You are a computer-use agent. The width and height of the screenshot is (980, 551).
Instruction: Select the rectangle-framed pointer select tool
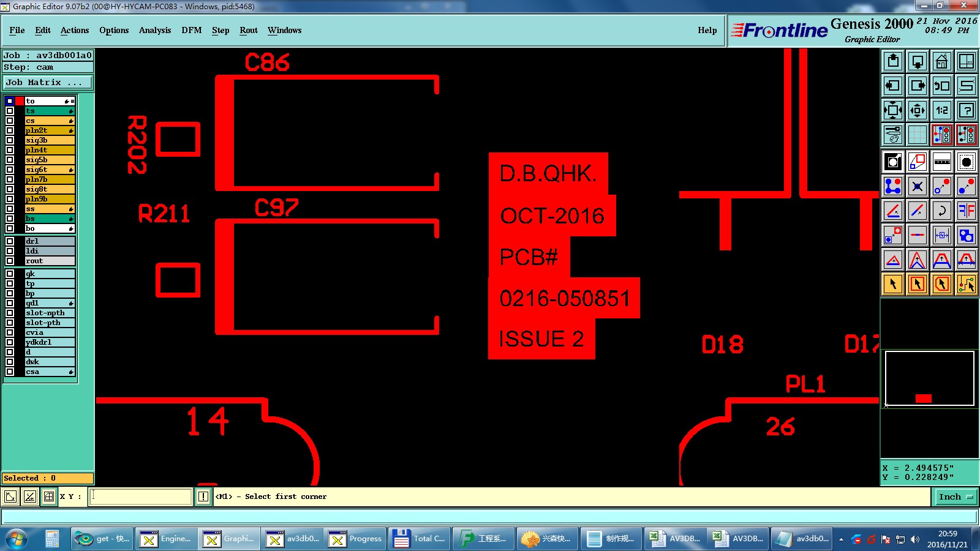click(918, 284)
